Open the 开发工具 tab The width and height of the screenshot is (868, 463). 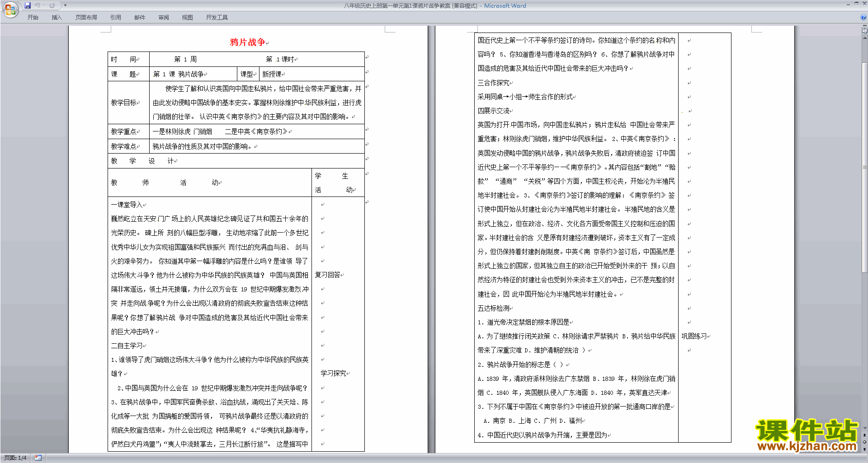(x=217, y=18)
